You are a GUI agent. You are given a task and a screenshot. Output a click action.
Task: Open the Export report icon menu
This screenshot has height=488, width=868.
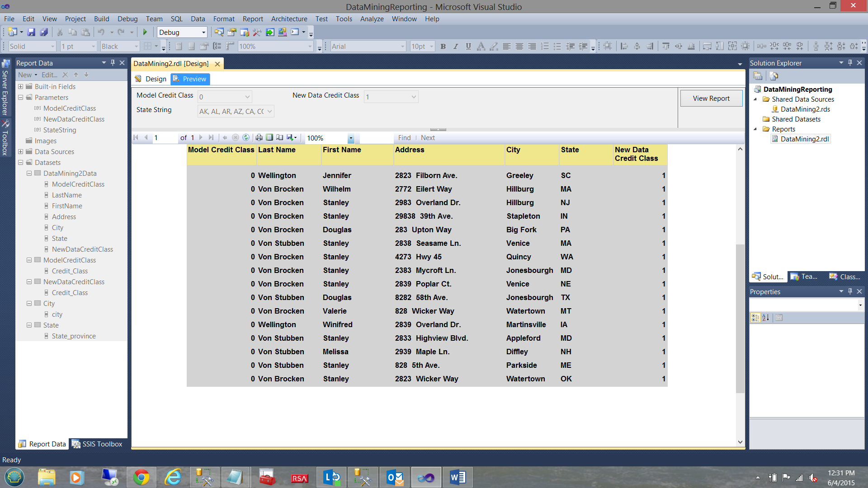tap(292, 138)
